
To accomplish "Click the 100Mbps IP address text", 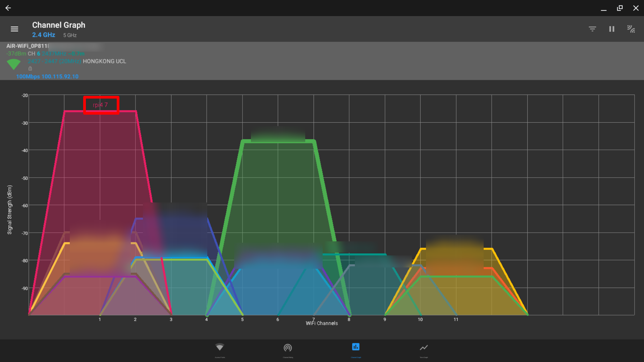I will (47, 76).
